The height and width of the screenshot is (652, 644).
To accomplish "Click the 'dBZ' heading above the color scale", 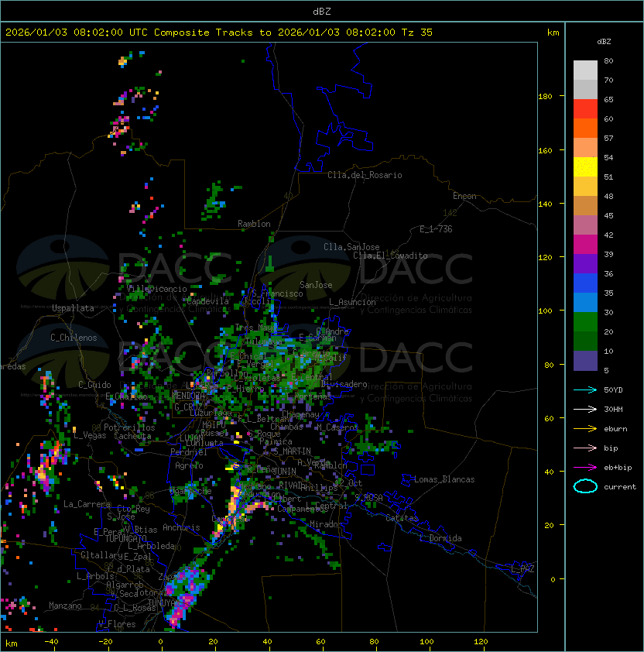I will pyautogui.click(x=604, y=42).
